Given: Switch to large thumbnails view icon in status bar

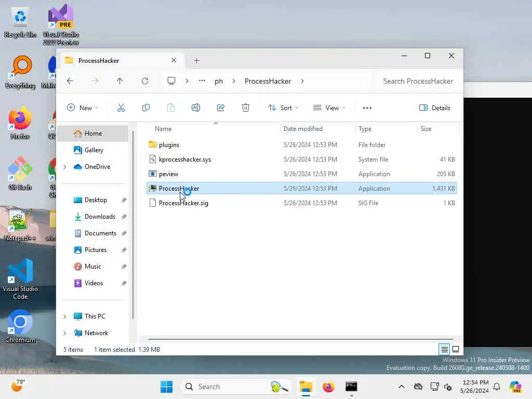Looking at the screenshot, I should (x=456, y=349).
